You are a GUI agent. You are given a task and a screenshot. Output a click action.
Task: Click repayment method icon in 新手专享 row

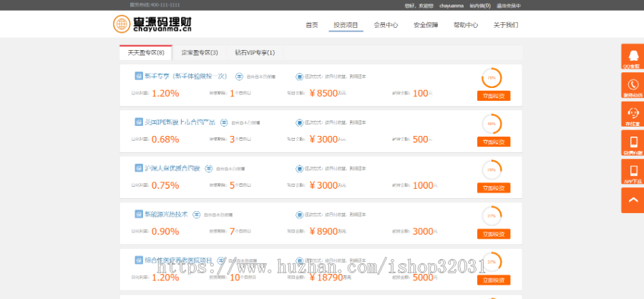299,77
